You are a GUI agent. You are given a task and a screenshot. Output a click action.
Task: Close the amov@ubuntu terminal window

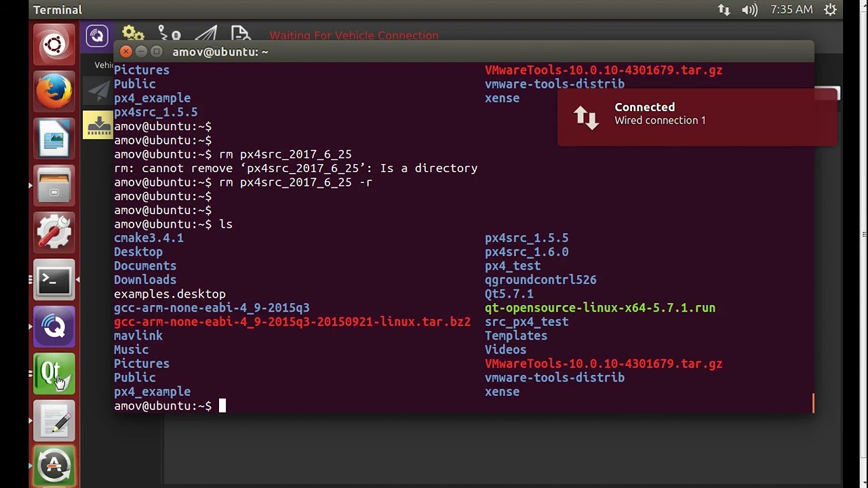(126, 52)
